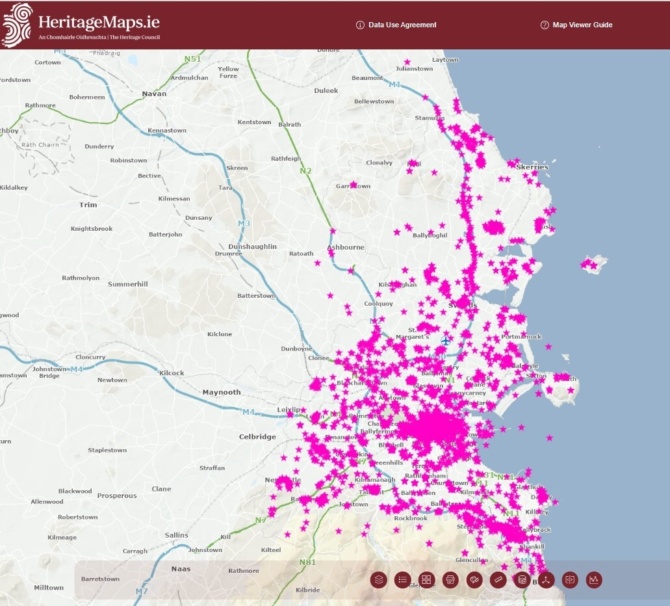Screen dimensions: 670x606
Task: Click the Clonalvy label
Action: click(379, 162)
